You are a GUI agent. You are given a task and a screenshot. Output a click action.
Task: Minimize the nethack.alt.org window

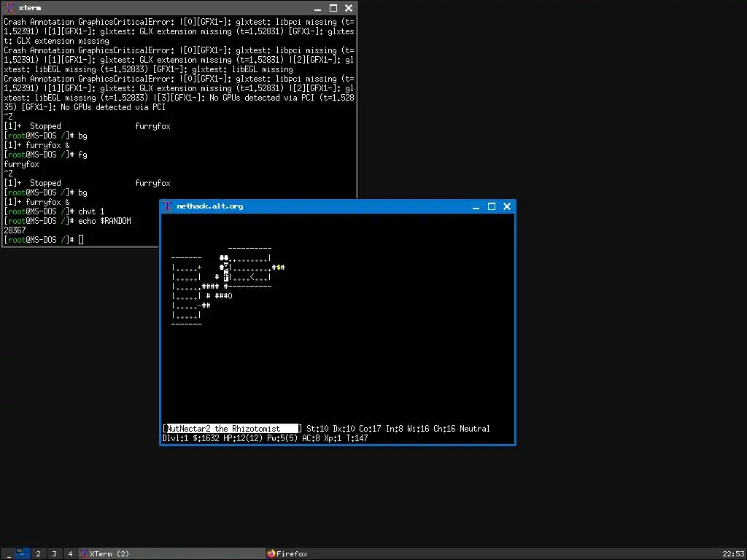coord(476,206)
